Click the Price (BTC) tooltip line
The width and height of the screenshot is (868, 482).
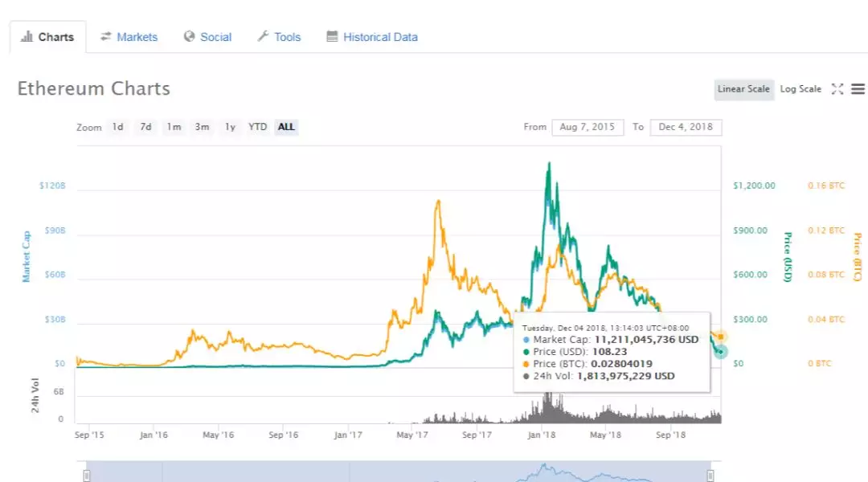pyautogui.click(x=588, y=364)
